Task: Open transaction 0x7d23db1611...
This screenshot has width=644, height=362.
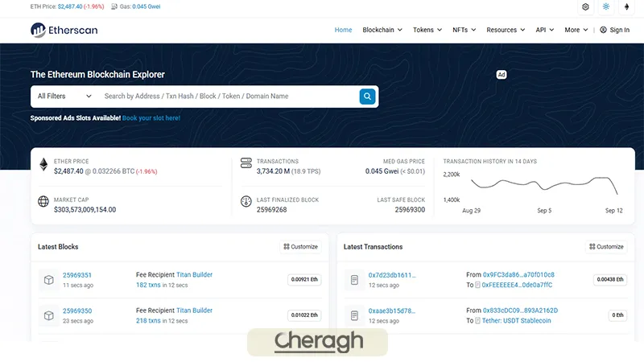Action: tap(392, 275)
